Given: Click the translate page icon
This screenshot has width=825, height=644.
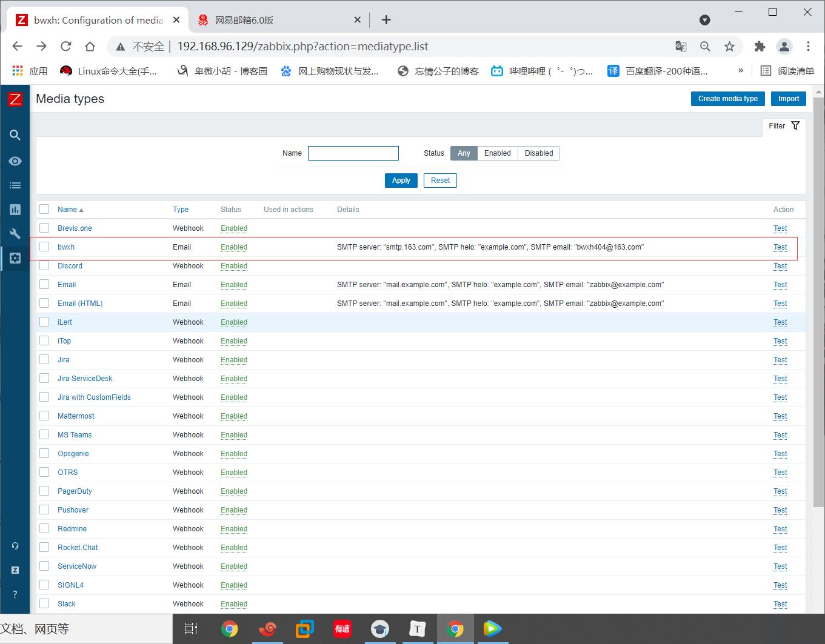Looking at the screenshot, I should pyautogui.click(x=681, y=46).
